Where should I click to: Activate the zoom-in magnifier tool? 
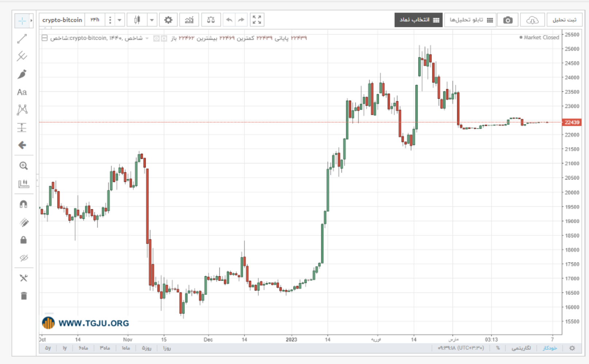[23, 166]
